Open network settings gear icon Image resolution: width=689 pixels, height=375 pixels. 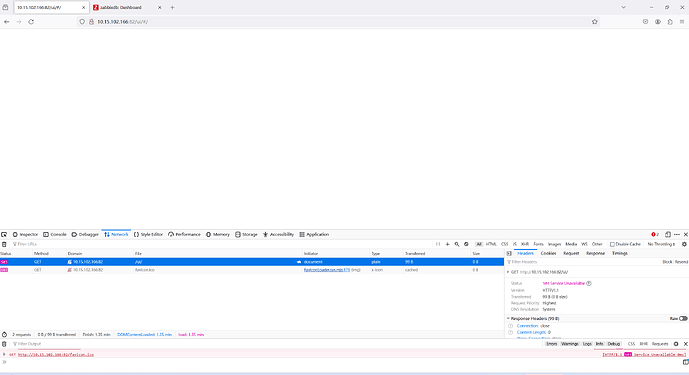684,244
